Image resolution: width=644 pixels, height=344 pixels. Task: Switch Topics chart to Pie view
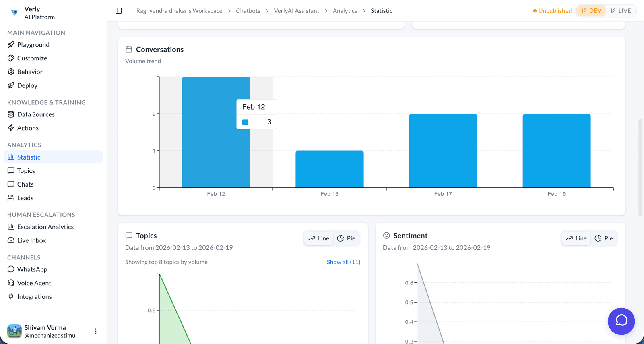346,238
